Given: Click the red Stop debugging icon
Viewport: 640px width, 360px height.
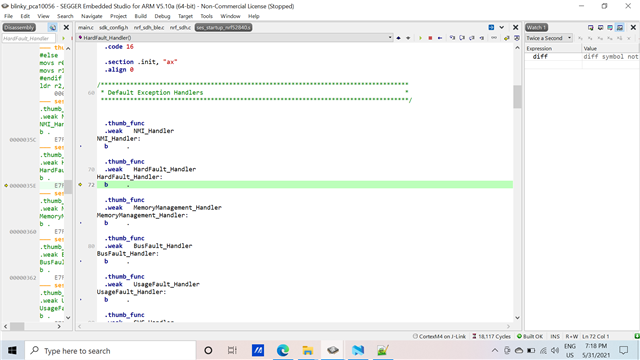Looking at the screenshot, I should pyautogui.click(x=430, y=38).
